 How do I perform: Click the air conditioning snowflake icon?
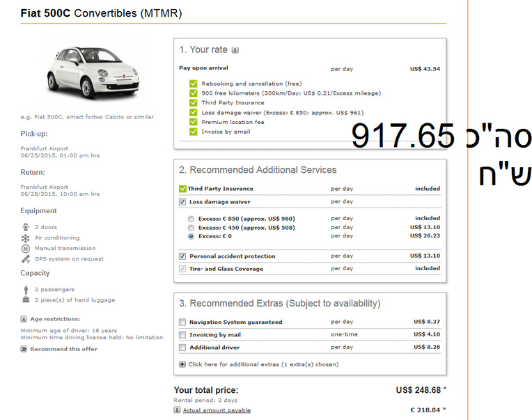click(26, 238)
